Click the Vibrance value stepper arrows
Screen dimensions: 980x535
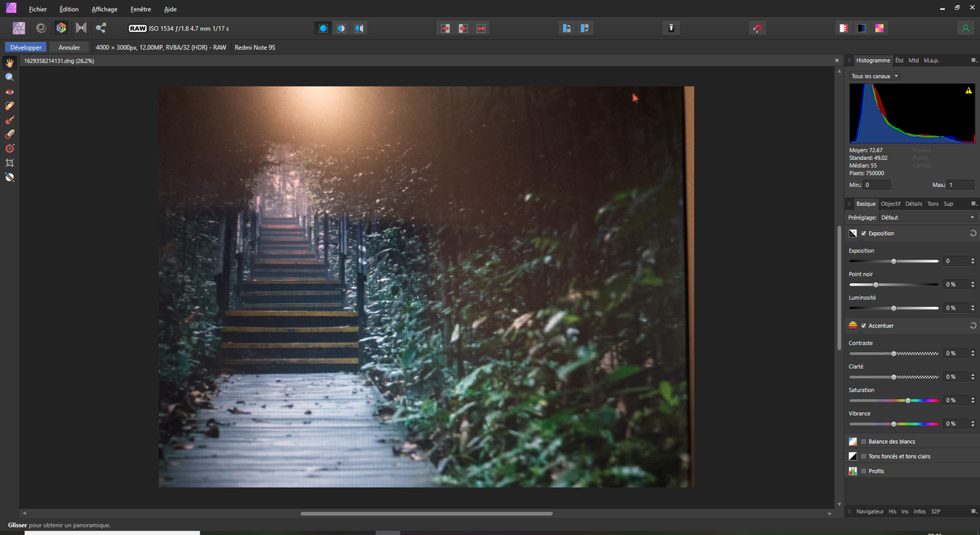[x=973, y=423]
